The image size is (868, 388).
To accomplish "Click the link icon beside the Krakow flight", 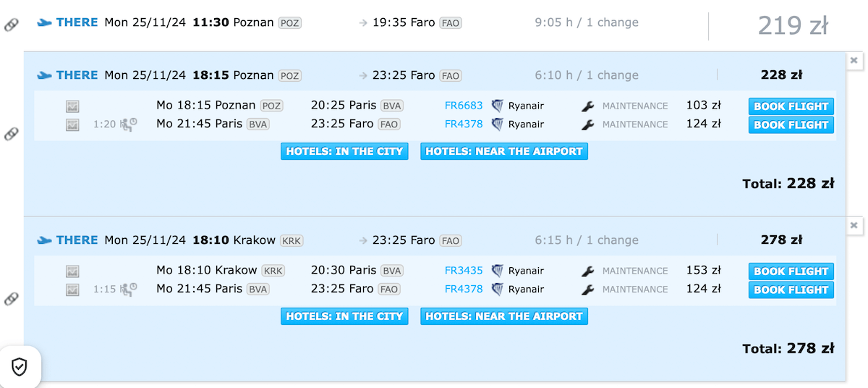I will point(11,298).
